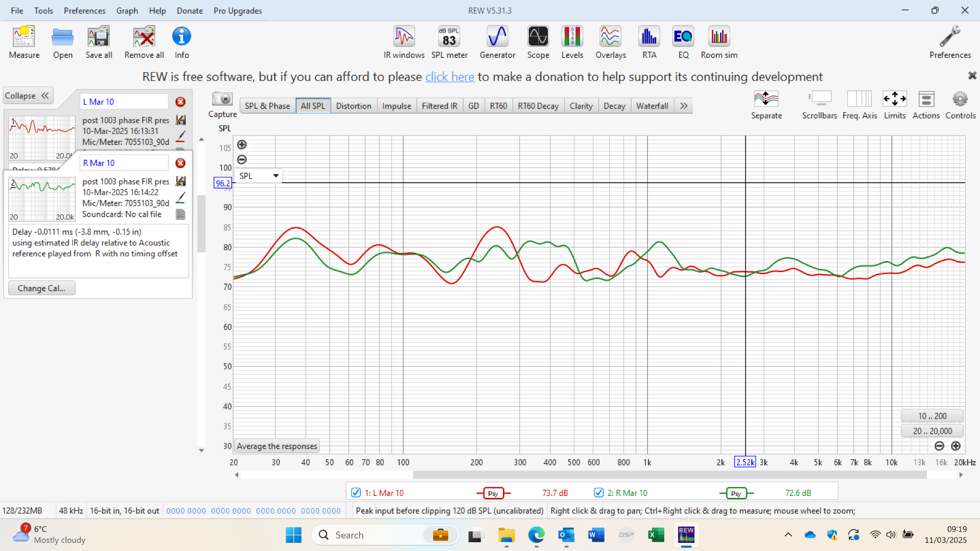Open the EQ window
980x551 pixels.
(x=683, y=42)
